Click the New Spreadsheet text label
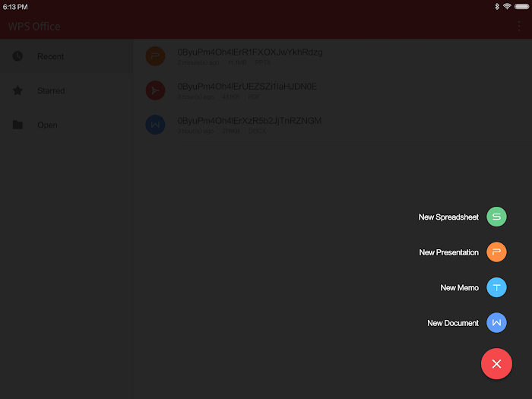Image resolution: width=532 pixels, height=399 pixels. (x=448, y=217)
